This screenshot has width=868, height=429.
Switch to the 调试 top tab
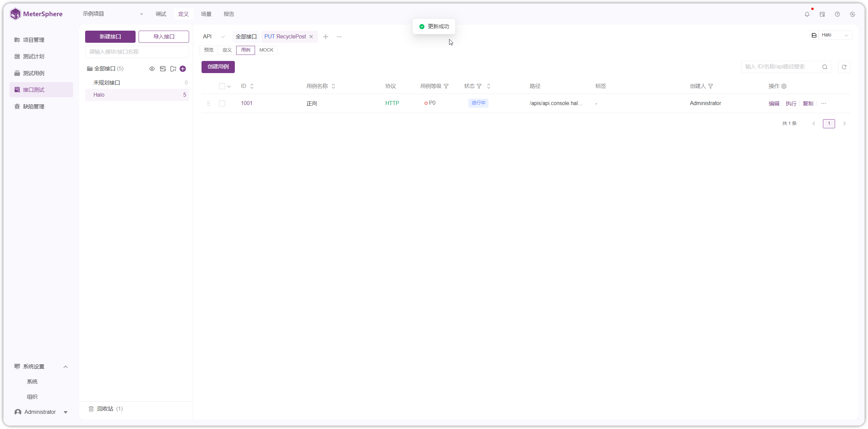161,14
